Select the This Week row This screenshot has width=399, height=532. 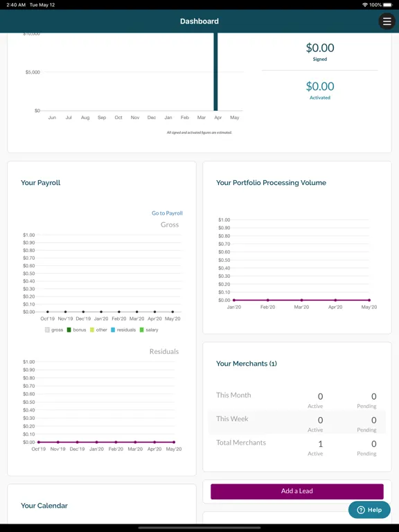click(x=297, y=423)
